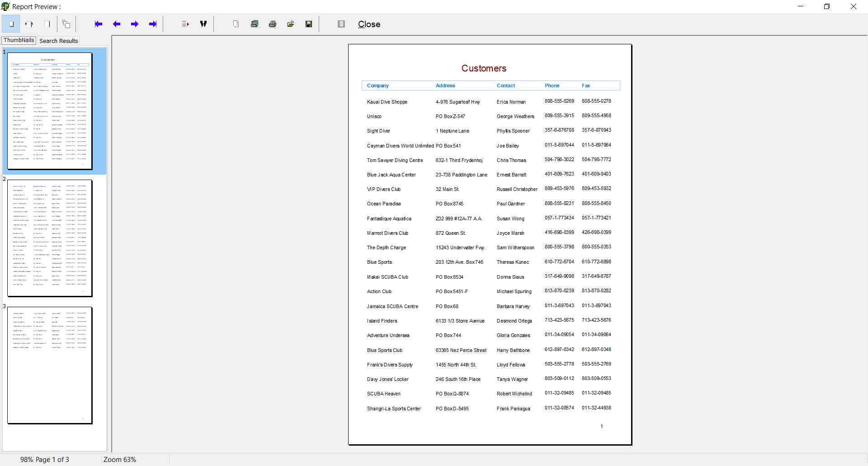868x466 pixels.
Task: Click fax number 610-772-6898
Action: pyautogui.click(x=596, y=262)
